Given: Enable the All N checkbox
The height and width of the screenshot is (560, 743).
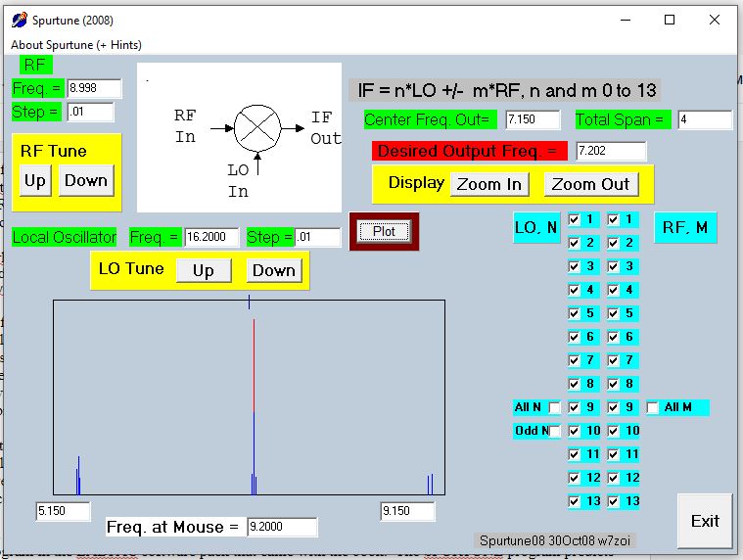Looking at the screenshot, I should [555, 407].
